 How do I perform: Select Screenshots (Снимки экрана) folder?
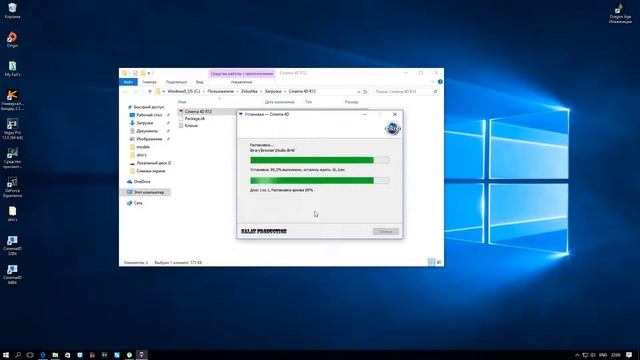(x=151, y=171)
